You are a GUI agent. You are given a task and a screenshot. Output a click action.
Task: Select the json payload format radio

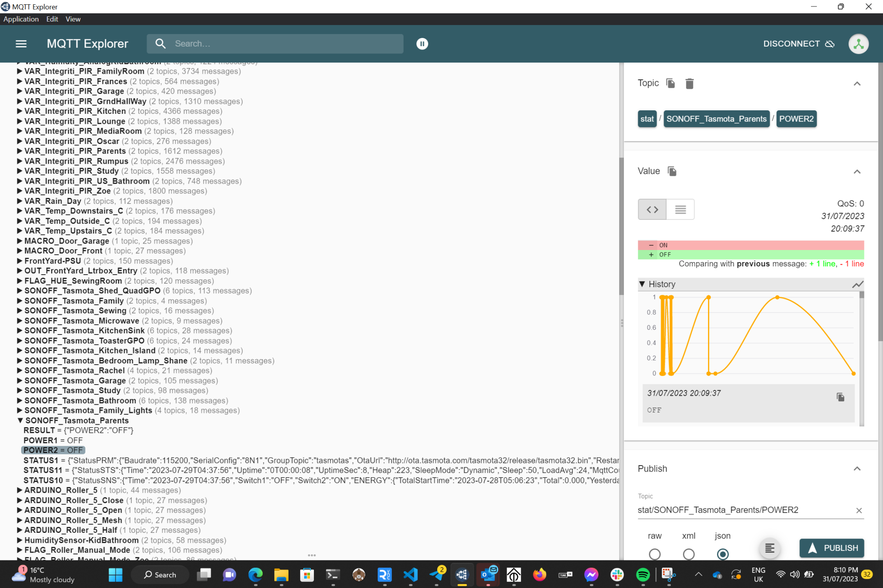tap(723, 554)
